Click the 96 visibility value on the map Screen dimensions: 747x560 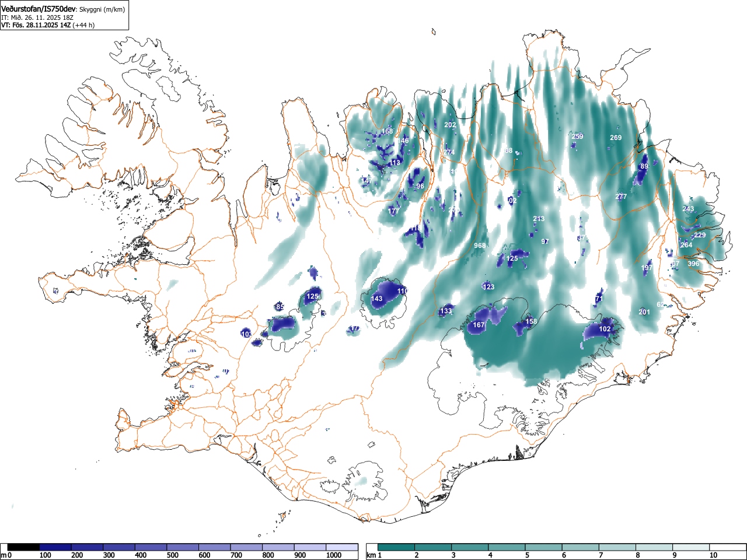pyautogui.click(x=420, y=186)
